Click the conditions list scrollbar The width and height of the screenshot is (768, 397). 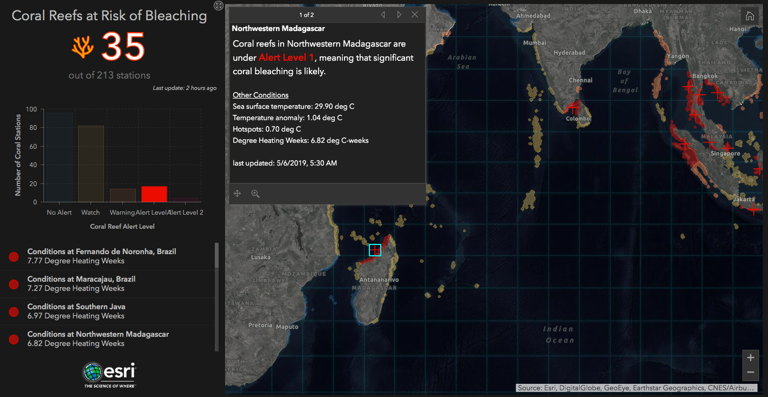click(x=217, y=255)
